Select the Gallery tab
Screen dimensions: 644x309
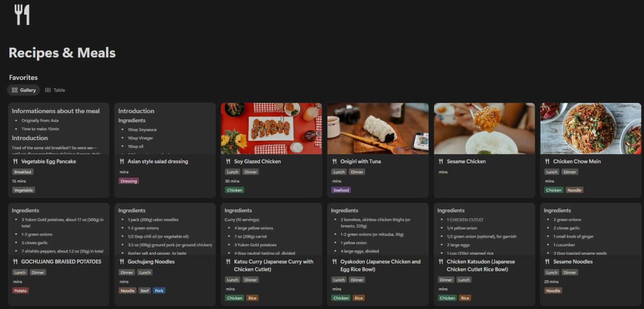23,90
